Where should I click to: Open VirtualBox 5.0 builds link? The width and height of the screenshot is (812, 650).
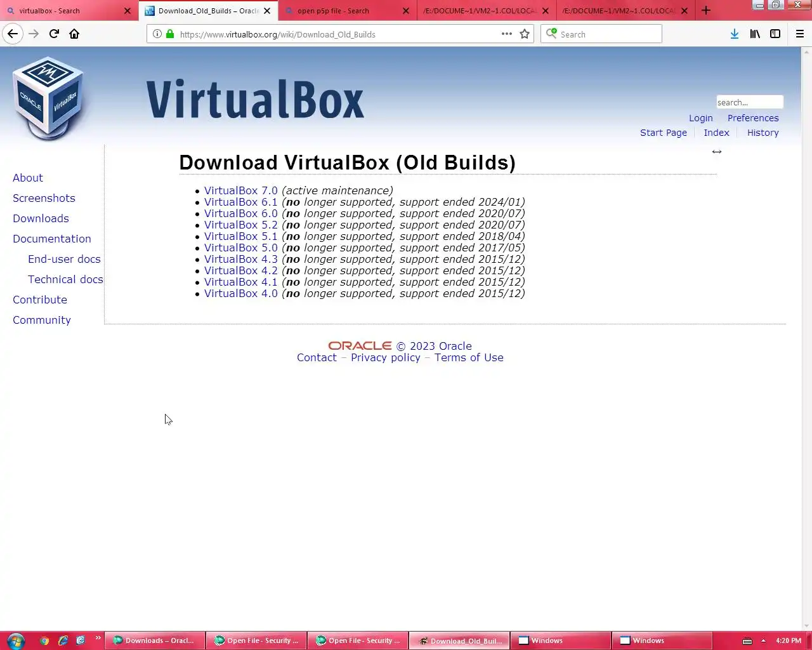pos(241,248)
